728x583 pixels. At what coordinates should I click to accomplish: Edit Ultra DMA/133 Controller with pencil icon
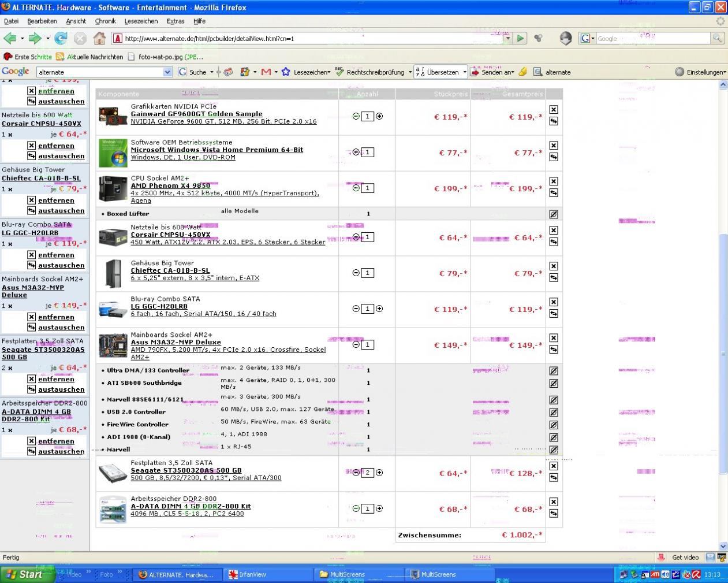pos(553,371)
